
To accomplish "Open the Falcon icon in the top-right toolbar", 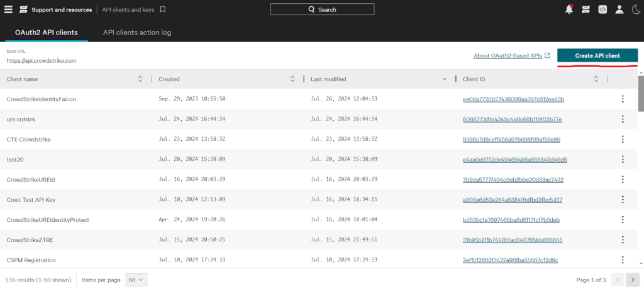I will point(586,10).
